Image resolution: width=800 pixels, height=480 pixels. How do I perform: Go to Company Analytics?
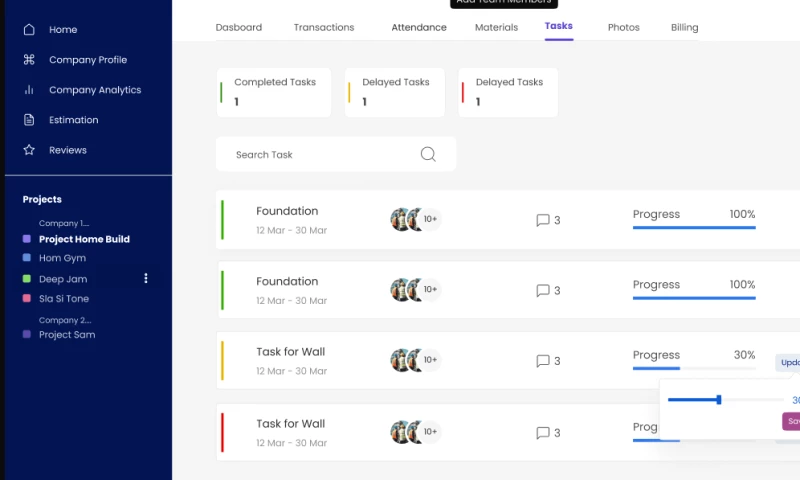pos(95,90)
